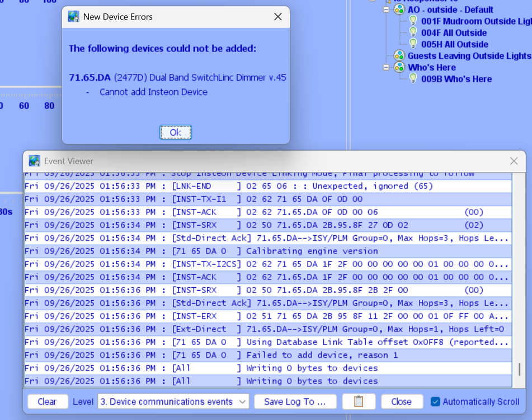The width and height of the screenshot is (532, 420).
Task: Select 001F Mudroom Outside Light tree item
Action: click(x=477, y=21)
